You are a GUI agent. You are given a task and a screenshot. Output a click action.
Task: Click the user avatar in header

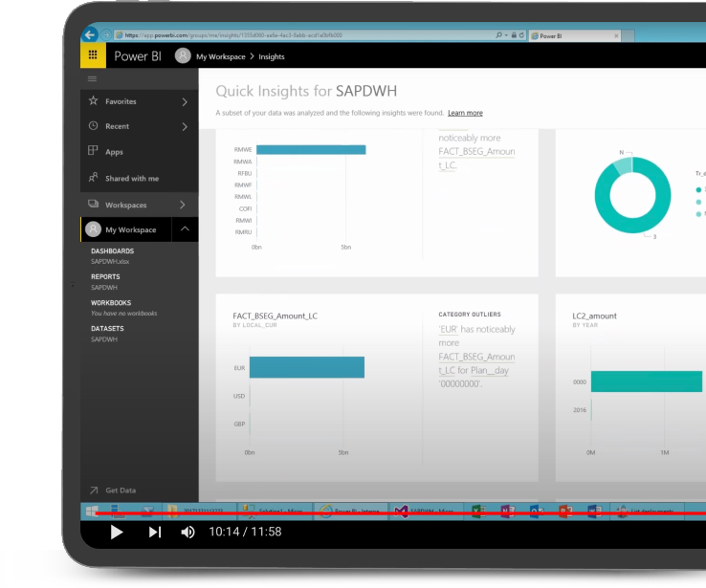(183, 55)
